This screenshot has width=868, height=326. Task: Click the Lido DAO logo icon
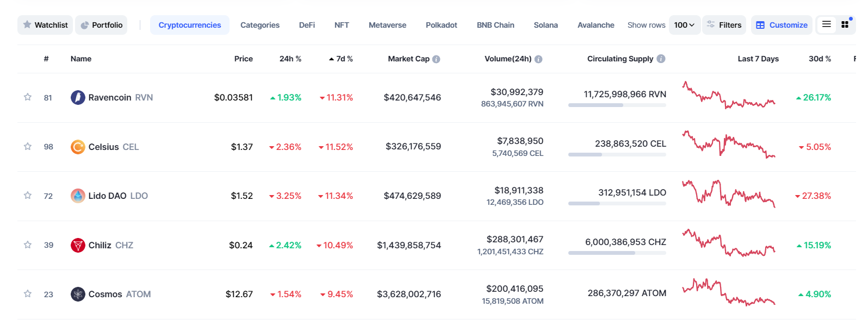78,196
